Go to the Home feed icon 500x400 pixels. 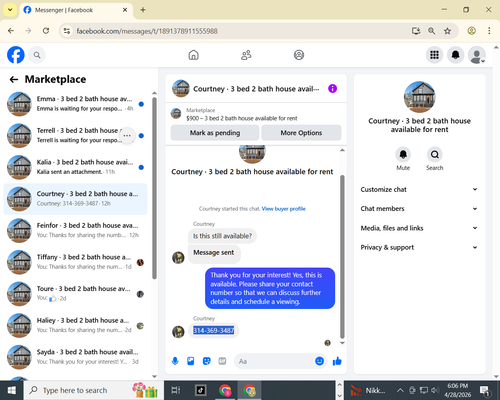click(x=193, y=55)
